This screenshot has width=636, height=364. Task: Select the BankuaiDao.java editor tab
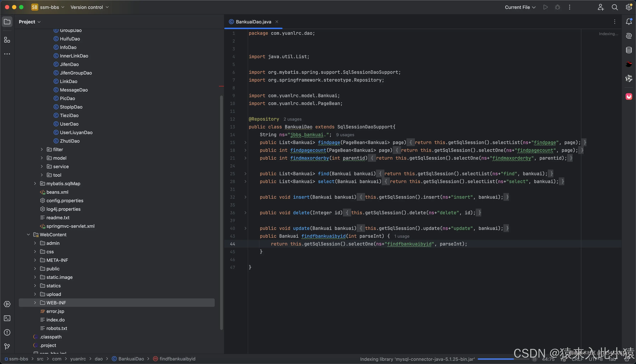pos(253,22)
